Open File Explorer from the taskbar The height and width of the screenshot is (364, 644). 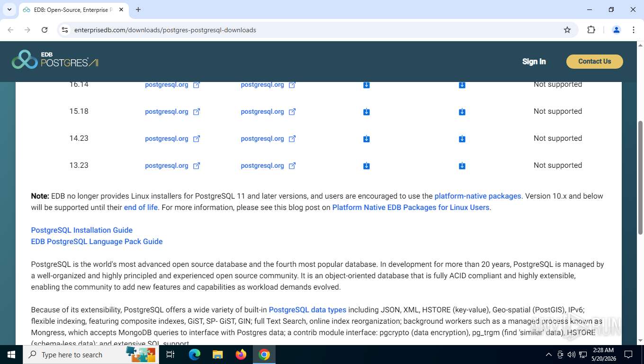click(217, 355)
